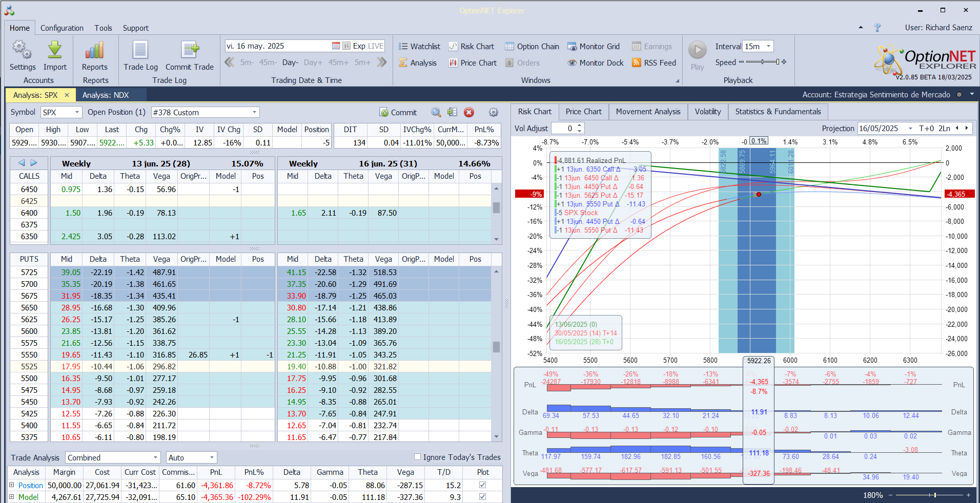The height and width of the screenshot is (503, 980).
Task: Click the playback Speed slider
Action: 762,62
